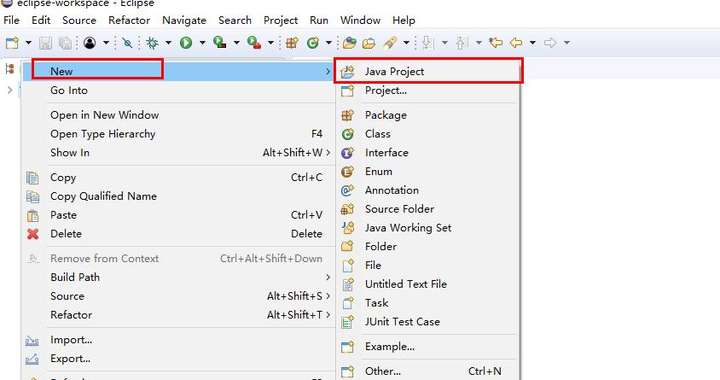The height and width of the screenshot is (380, 720).
Task: Expand the Show In submenu
Action: [178, 152]
